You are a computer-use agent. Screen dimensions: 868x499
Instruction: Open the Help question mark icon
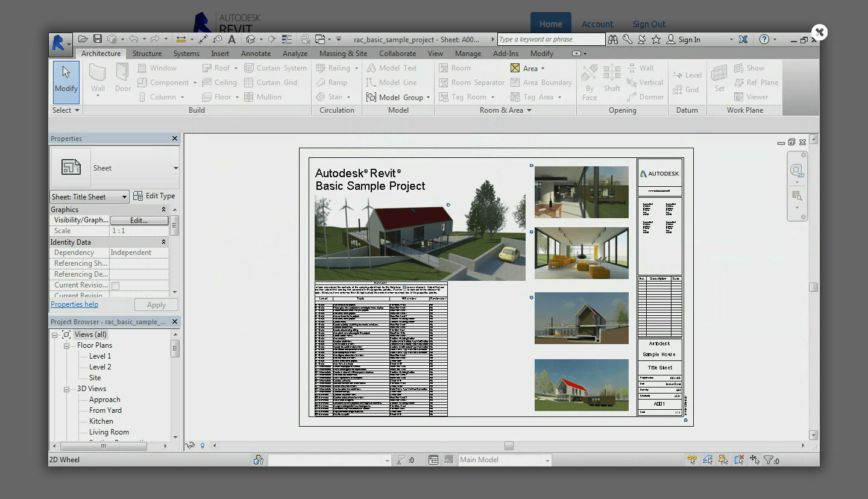pyautogui.click(x=764, y=39)
